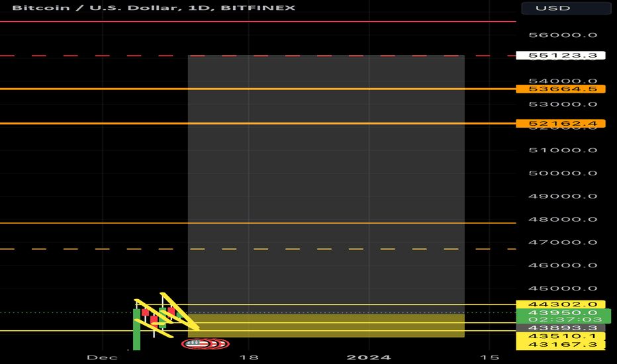Click the 2024 label on time axis
The image size is (617, 364).
(x=368, y=356)
